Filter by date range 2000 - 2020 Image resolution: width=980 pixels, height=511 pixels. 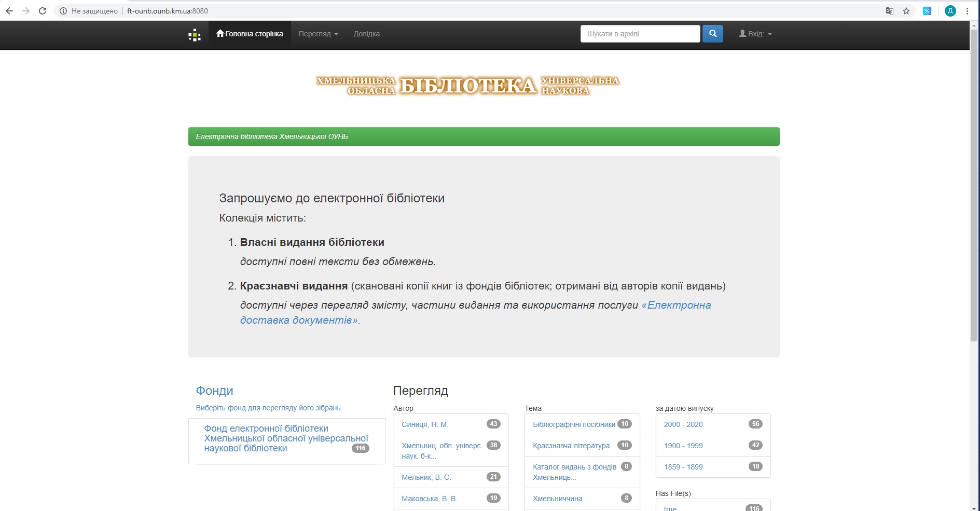coord(683,424)
